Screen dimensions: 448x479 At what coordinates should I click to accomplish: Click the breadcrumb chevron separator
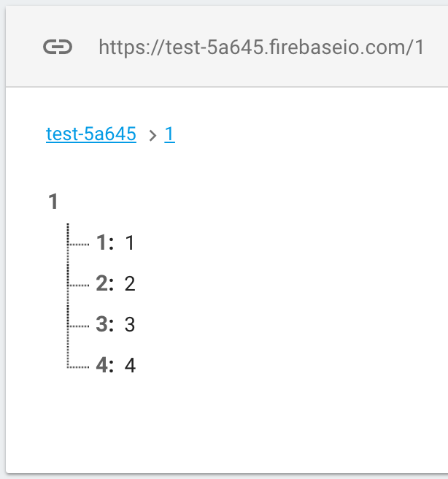pyautogui.click(x=152, y=135)
